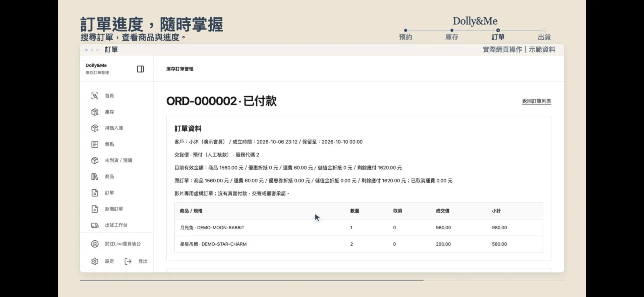Click the 訂單資料 section heading
Screen dimensions: 644x297
pos(188,129)
